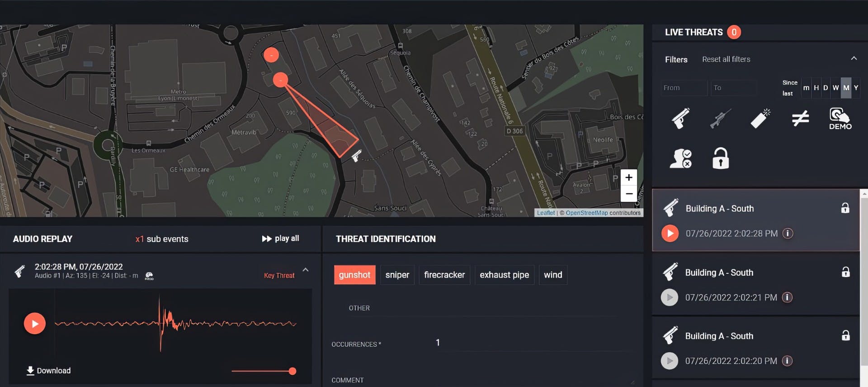Collapse the audio event details
Viewport: 868px width, 387px height.
pos(306,270)
